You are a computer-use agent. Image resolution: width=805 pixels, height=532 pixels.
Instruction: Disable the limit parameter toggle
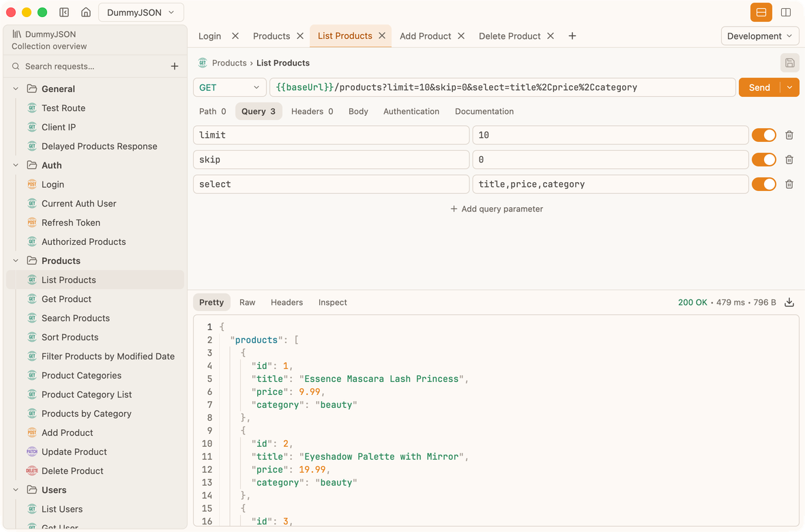(764, 135)
